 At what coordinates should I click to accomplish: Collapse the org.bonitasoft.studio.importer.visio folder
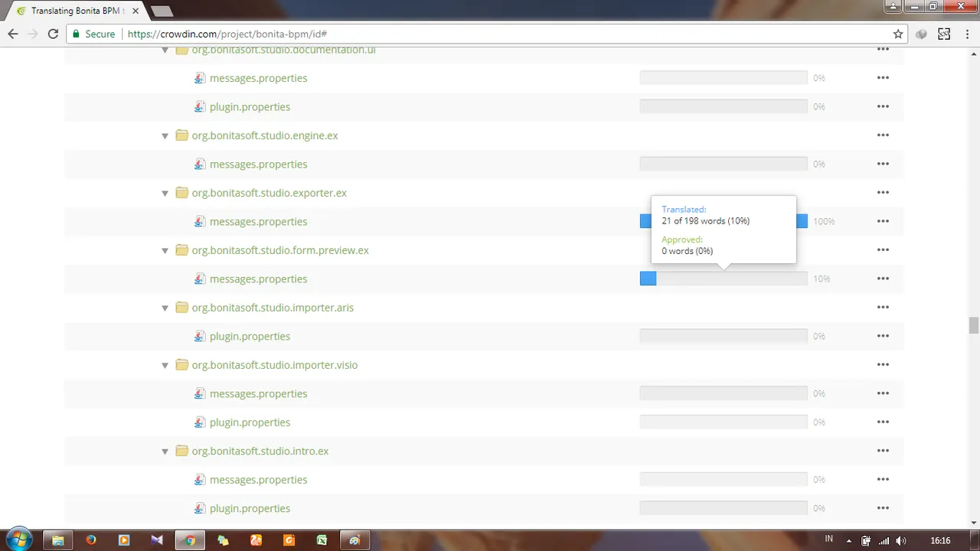[165, 366]
